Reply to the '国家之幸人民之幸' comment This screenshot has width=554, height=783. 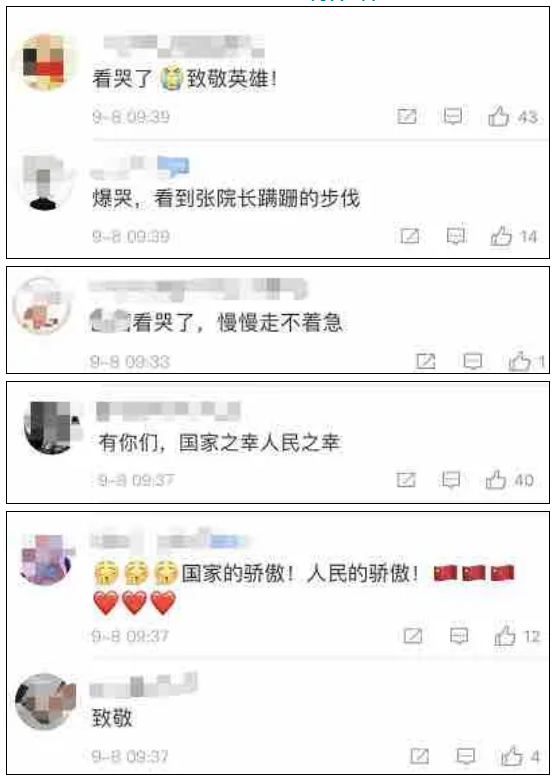451,480
